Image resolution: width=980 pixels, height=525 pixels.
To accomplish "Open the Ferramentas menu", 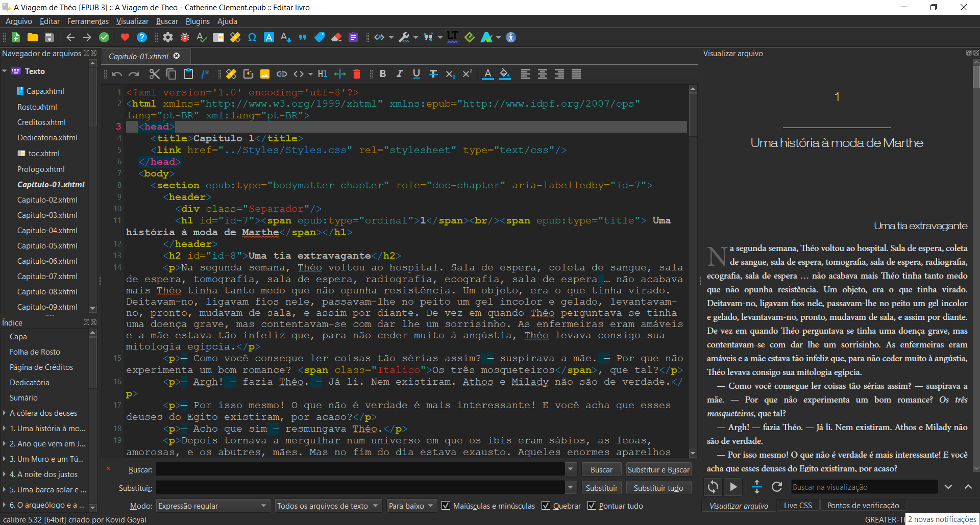I will tap(88, 21).
